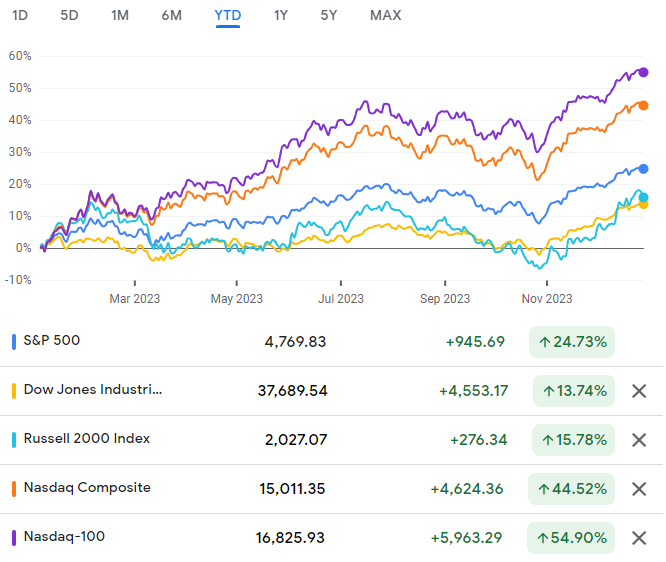This screenshot has height=562, width=666.
Task: Click the orange Nasdaq Composite endpoint dot
Action: 643,105
